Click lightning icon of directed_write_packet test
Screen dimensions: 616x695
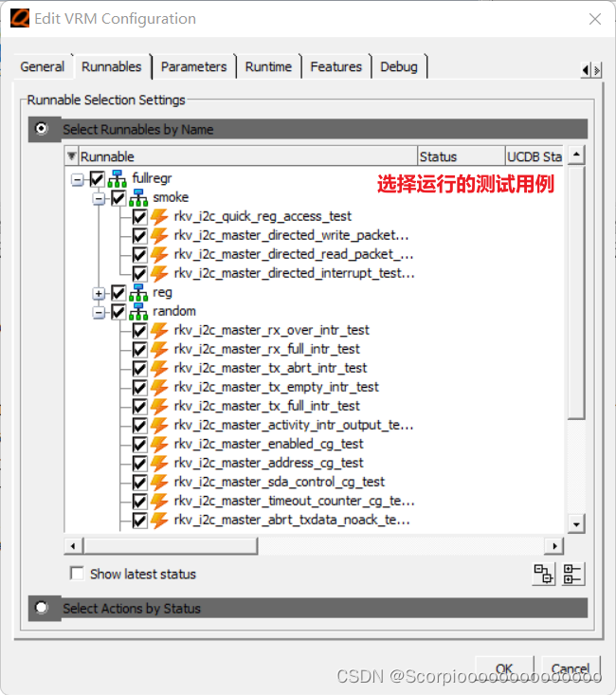159,236
